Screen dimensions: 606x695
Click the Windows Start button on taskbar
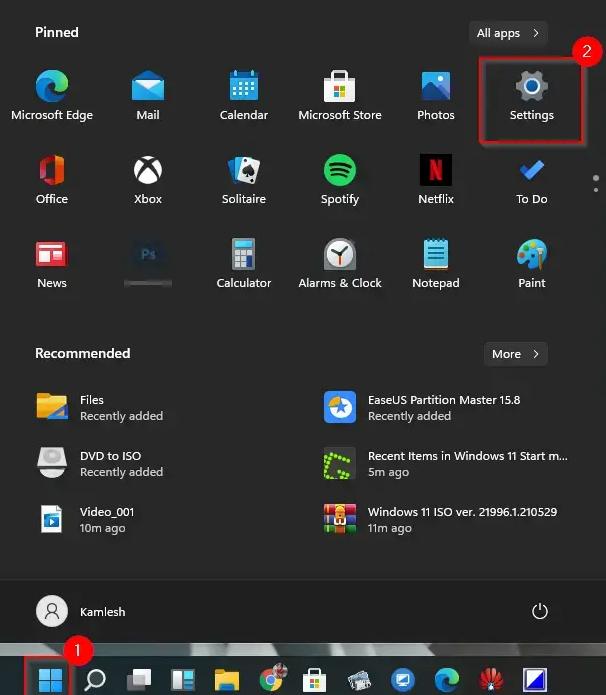50,680
